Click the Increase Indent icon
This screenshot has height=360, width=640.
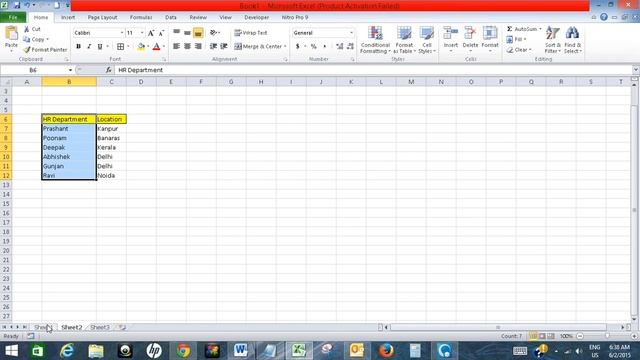pos(224,47)
